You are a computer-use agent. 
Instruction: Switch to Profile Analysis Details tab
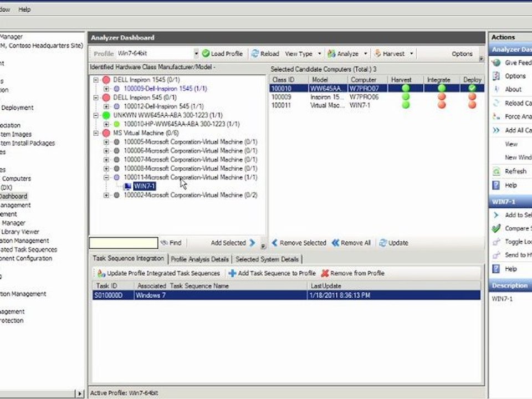[200, 259]
